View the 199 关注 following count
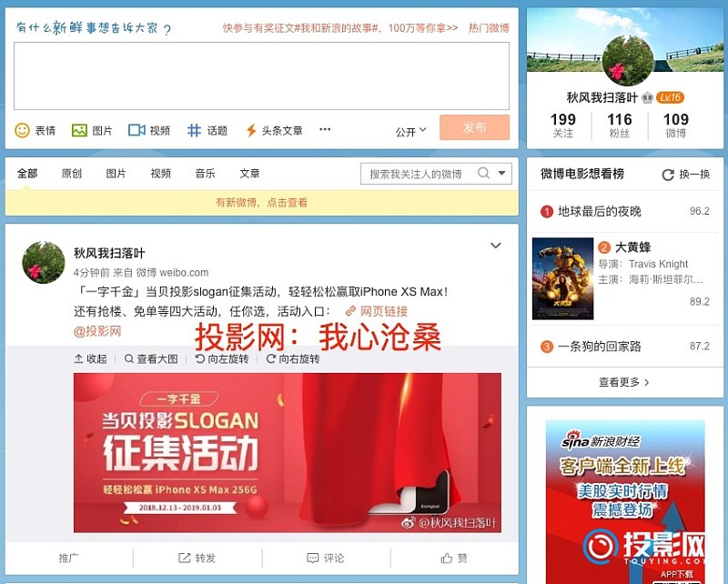This screenshot has height=584, width=728. tap(562, 125)
